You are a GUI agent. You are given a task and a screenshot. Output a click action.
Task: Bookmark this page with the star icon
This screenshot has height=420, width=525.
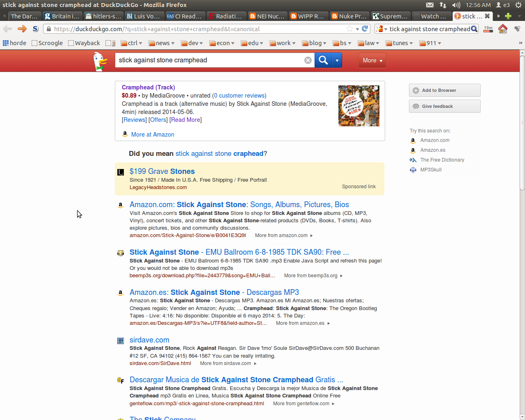coord(349,29)
